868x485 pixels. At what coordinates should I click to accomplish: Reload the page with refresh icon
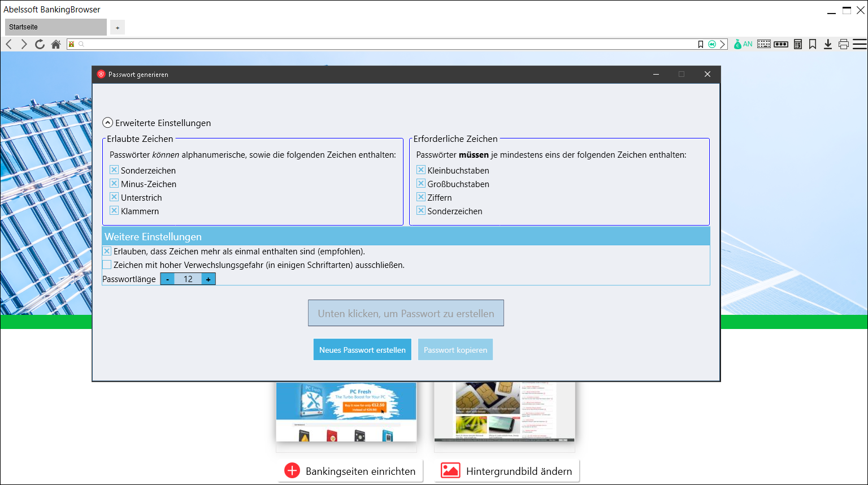40,44
